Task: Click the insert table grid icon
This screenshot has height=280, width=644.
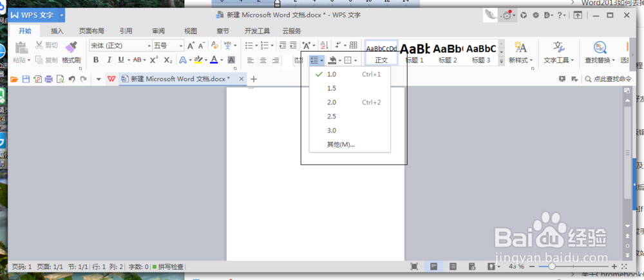Action: (353, 45)
